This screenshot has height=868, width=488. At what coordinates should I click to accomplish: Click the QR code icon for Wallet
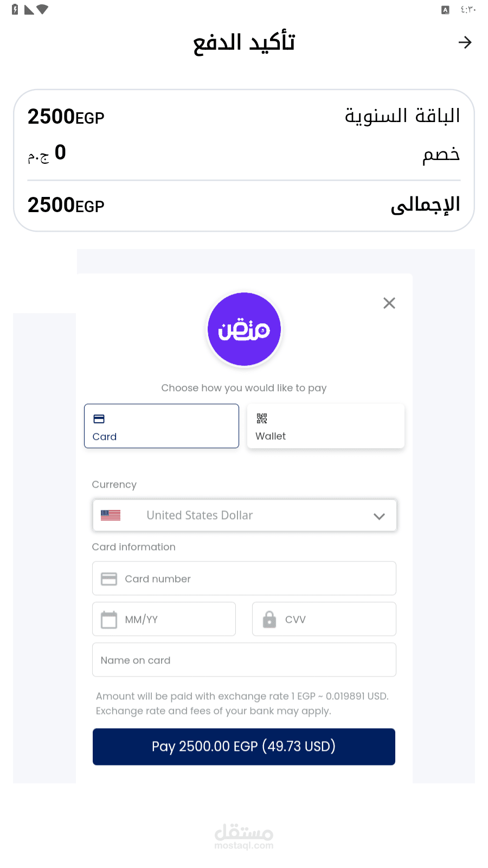point(262,418)
